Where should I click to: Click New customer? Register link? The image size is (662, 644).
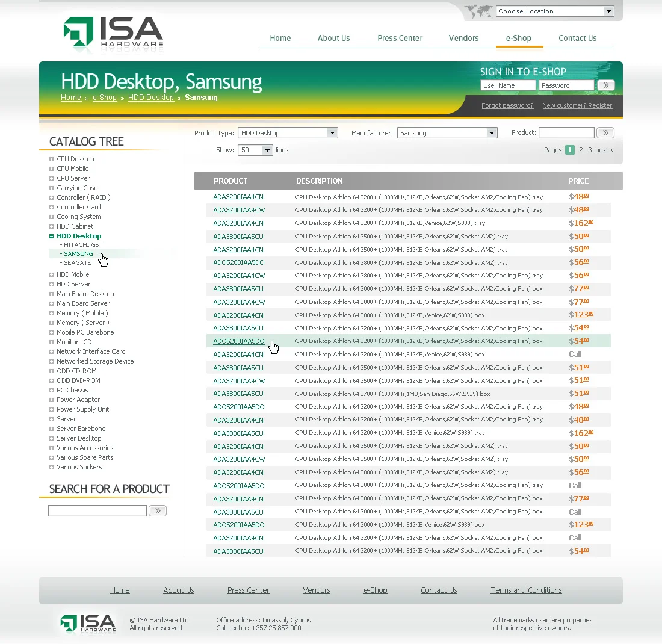point(577,105)
